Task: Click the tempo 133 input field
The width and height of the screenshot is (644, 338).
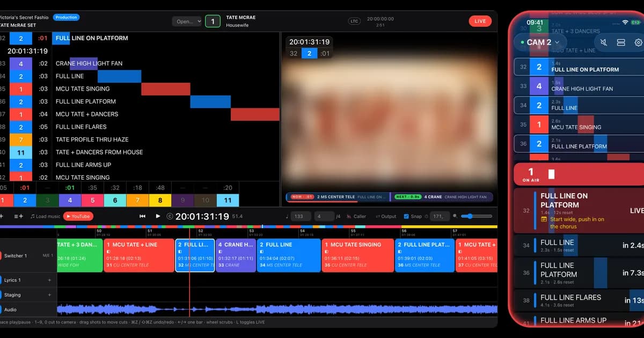Action: coord(301,216)
